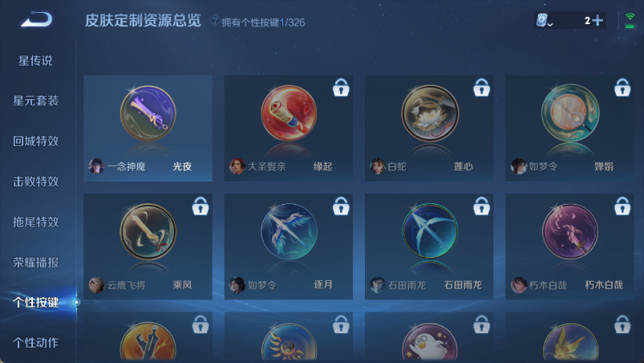Switch to the 星传说 tab
The width and height of the screenshot is (644, 363).
[x=35, y=61]
